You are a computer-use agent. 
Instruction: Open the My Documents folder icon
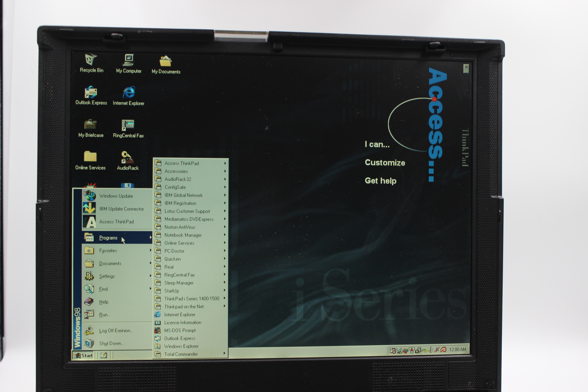(x=165, y=61)
